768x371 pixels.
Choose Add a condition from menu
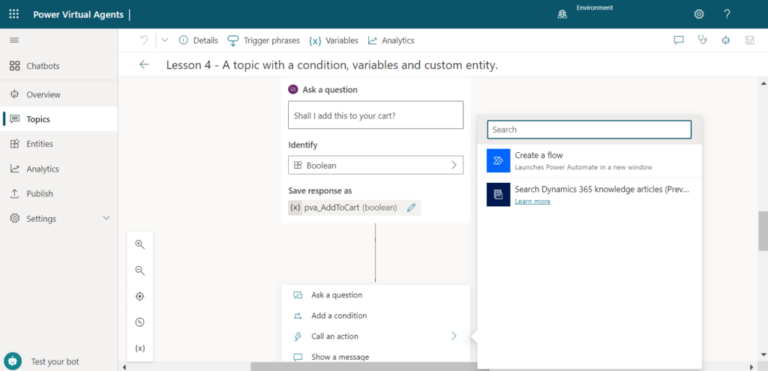pyautogui.click(x=376, y=316)
